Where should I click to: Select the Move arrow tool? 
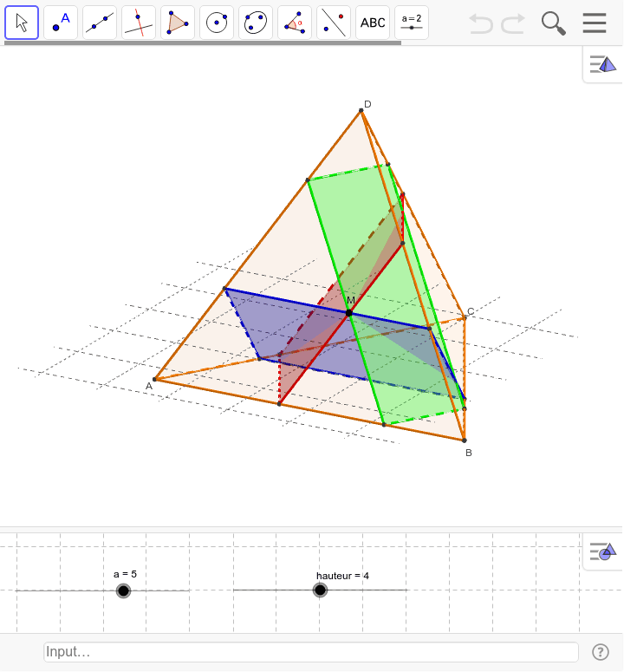pyautogui.click(x=22, y=23)
